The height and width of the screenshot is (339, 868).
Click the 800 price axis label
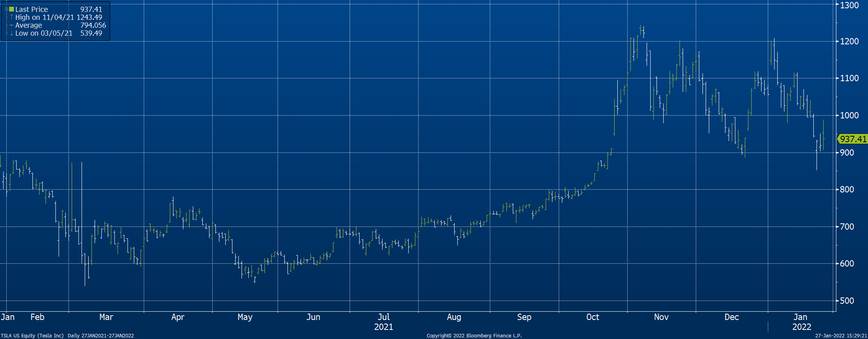(x=847, y=189)
